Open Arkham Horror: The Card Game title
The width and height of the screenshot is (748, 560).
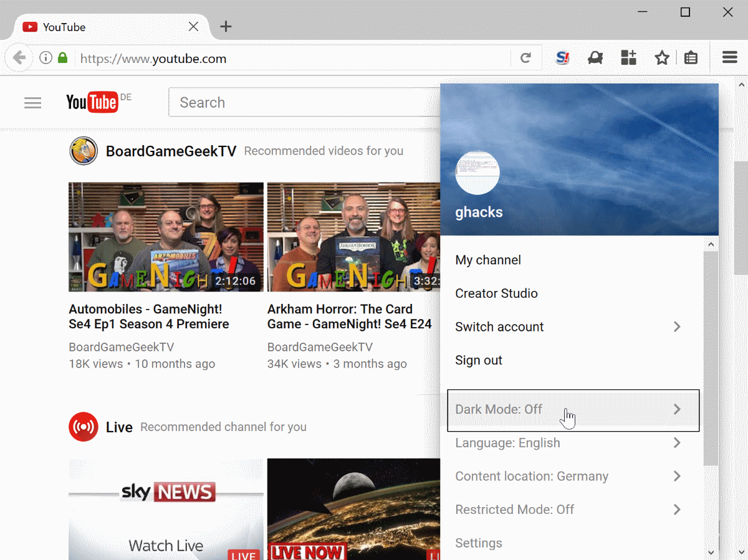[x=350, y=316]
